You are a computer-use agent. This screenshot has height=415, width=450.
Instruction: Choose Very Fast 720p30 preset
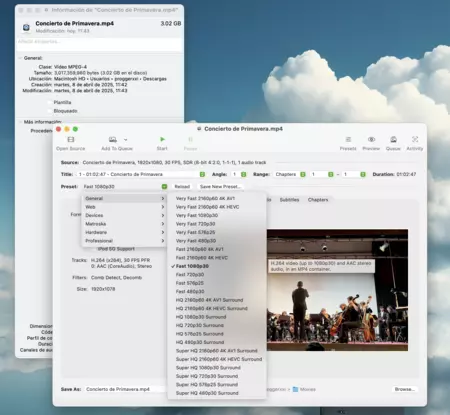tap(217, 224)
